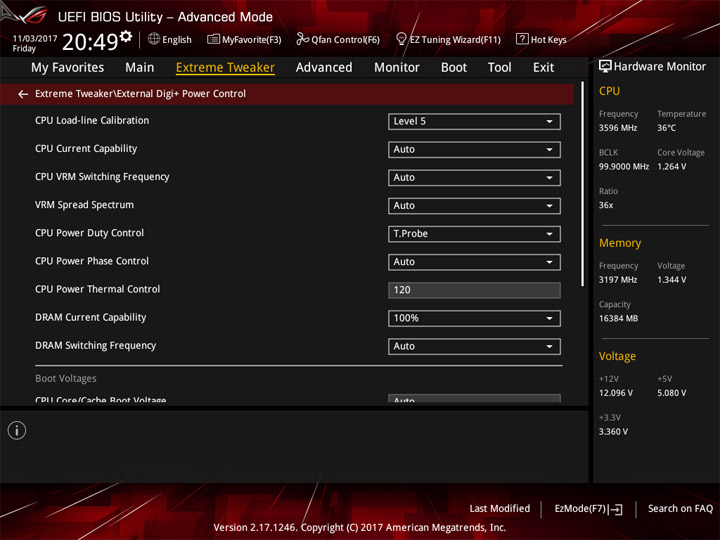Expand VRM Spread Spectrum dropdown
Viewport: 720px width, 540px height.
point(474,205)
